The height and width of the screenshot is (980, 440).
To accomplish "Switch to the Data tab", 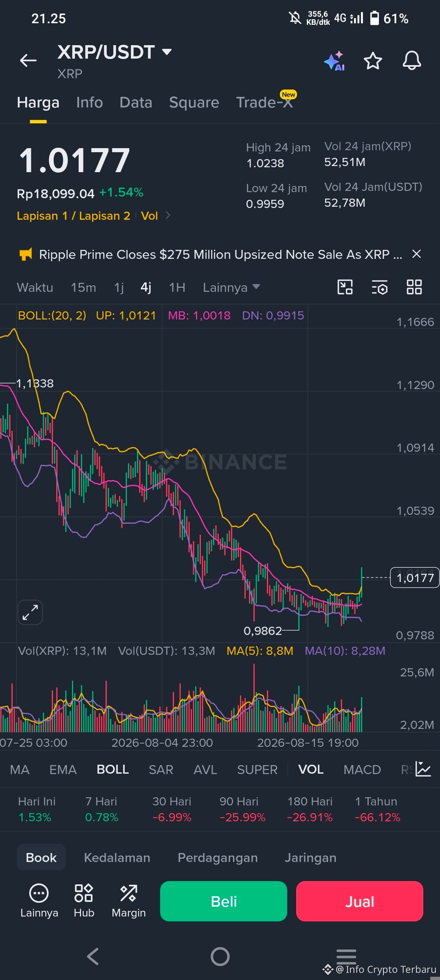I will pyautogui.click(x=136, y=103).
